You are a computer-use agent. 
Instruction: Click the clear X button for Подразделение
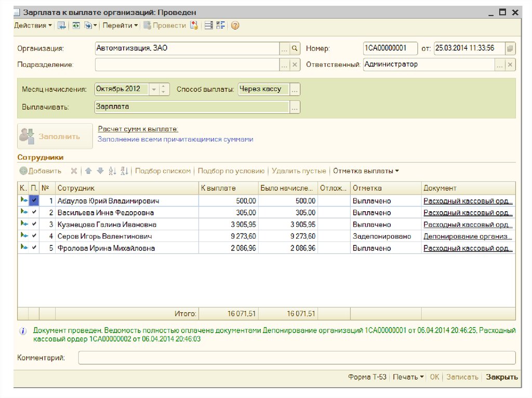(x=295, y=65)
